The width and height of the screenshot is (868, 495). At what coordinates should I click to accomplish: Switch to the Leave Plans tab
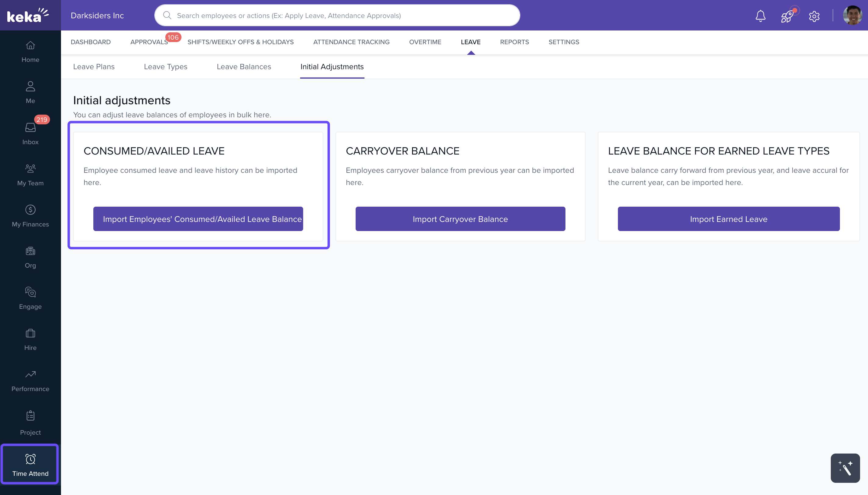94,67
